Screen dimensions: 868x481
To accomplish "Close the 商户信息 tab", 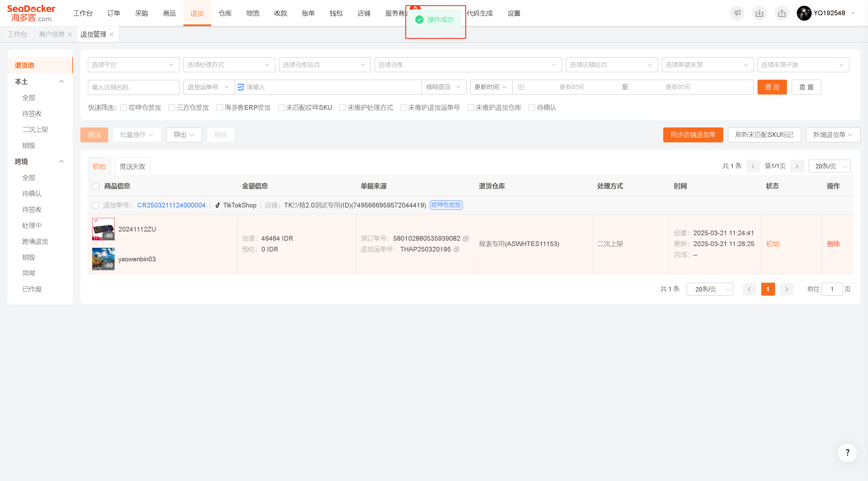I will [x=70, y=34].
